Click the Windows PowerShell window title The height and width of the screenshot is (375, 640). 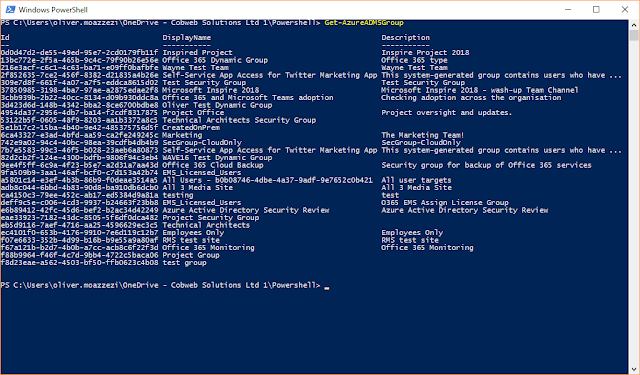tap(53, 9)
